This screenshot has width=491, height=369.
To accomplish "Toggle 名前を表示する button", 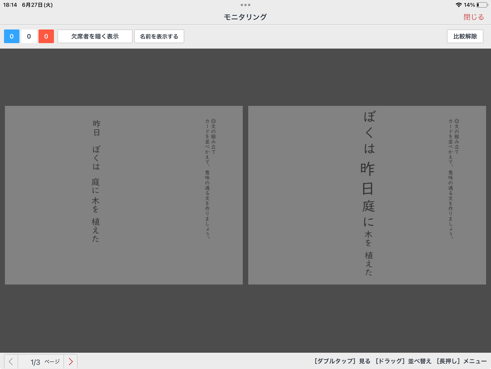I will click(x=159, y=36).
